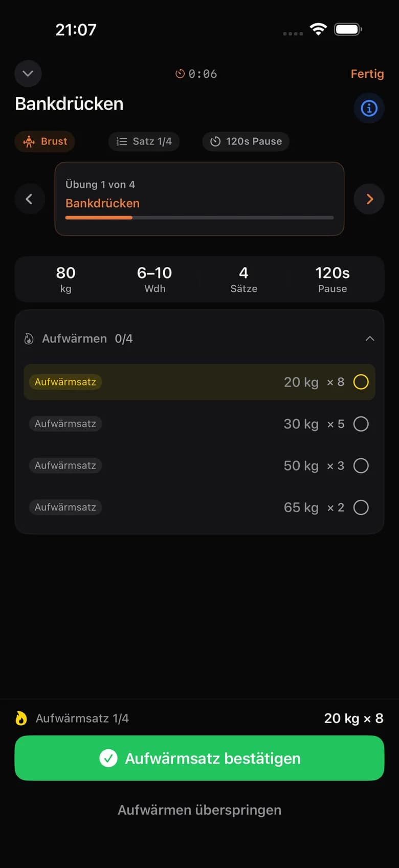Tap the Aufwärmen überspringen link
The image size is (399, 868).
(199, 810)
